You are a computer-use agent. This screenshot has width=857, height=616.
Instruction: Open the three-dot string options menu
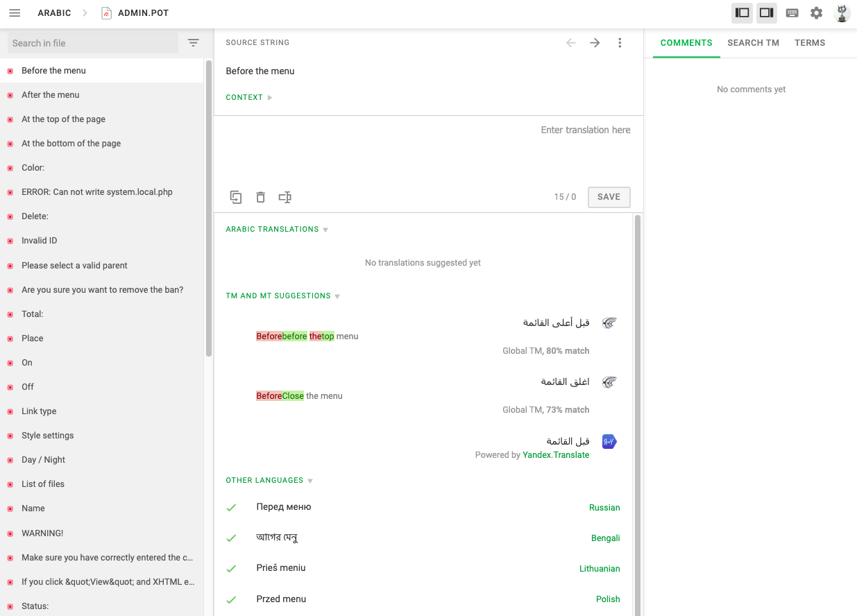pyautogui.click(x=620, y=43)
